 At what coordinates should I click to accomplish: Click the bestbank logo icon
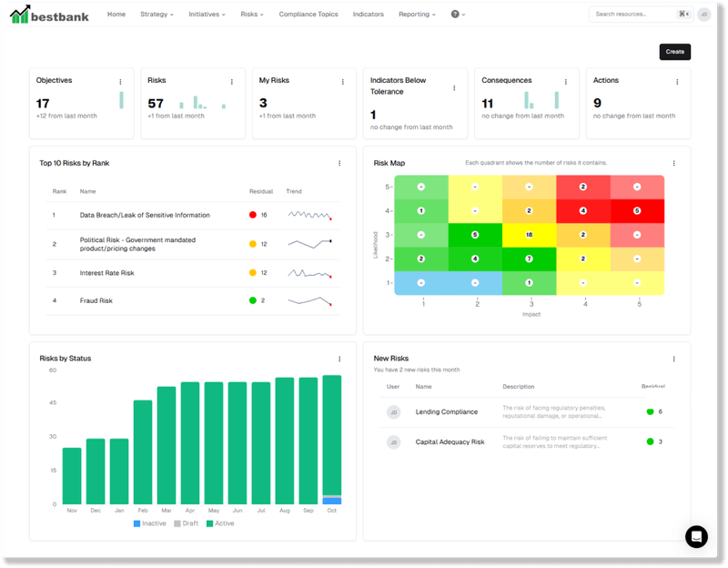click(22, 15)
